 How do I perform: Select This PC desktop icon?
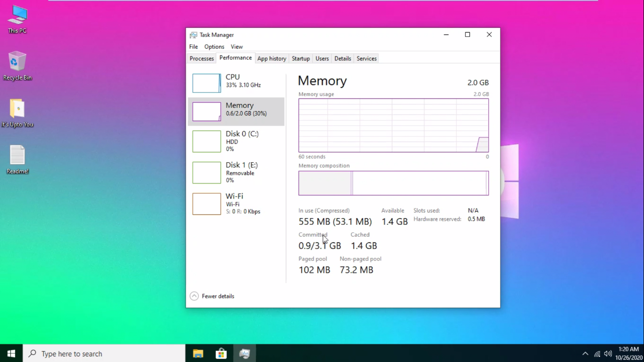click(x=17, y=20)
